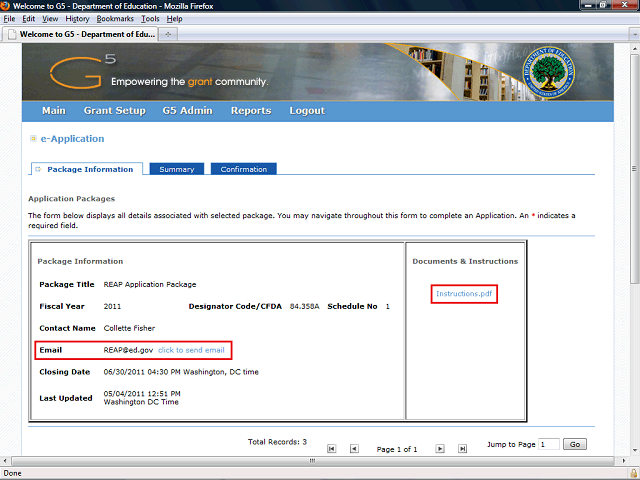Open a new tab with plus button
640x480 pixels.
coord(168,34)
